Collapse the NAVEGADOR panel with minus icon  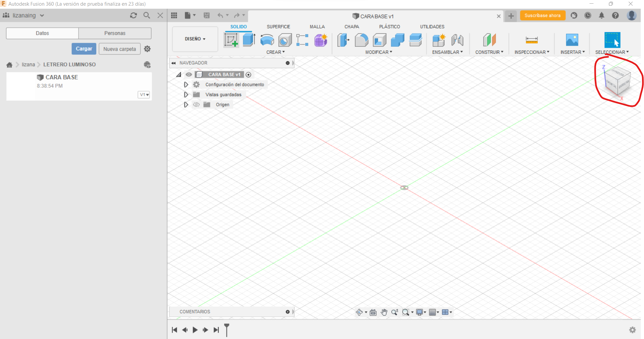(288, 63)
